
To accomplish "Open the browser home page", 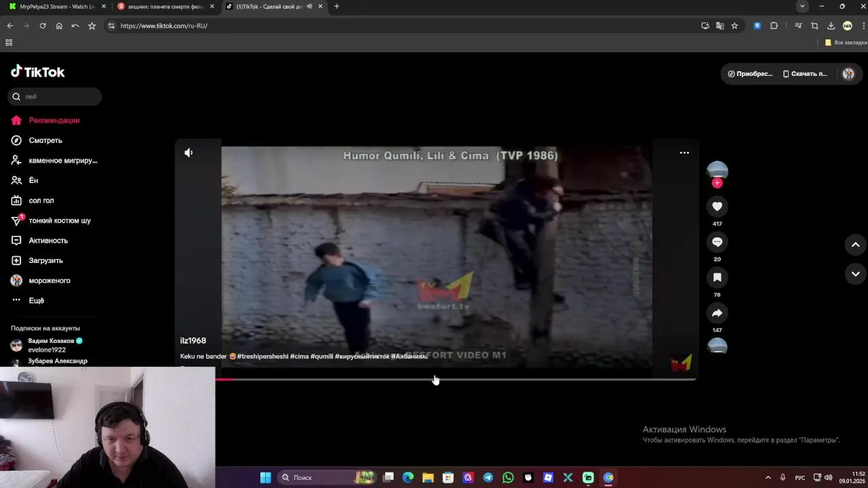I will point(59,26).
